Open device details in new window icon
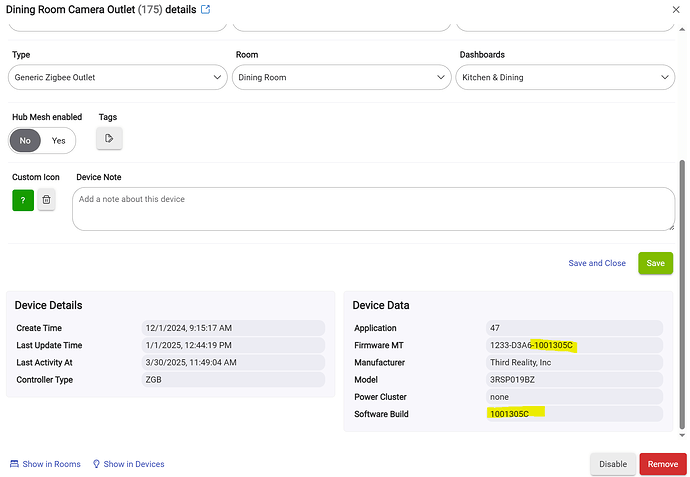 206,9
